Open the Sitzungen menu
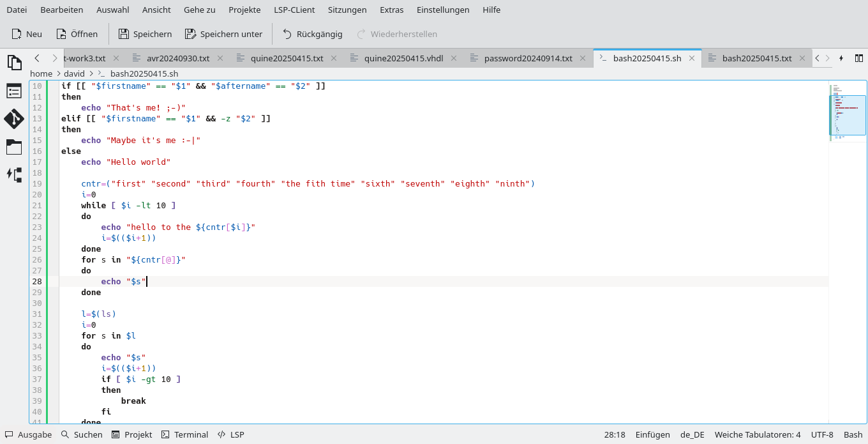 (347, 10)
